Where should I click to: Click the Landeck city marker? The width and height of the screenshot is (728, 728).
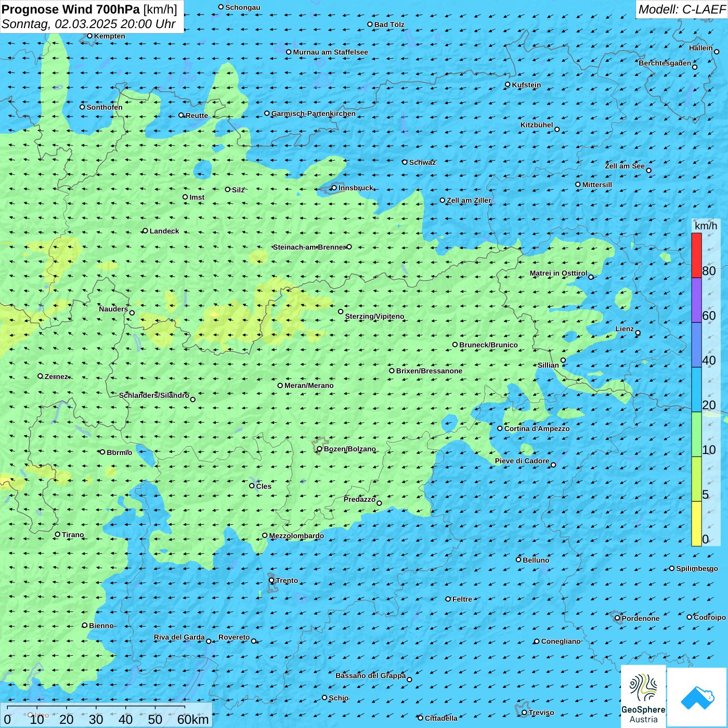click(x=145, y=231)
